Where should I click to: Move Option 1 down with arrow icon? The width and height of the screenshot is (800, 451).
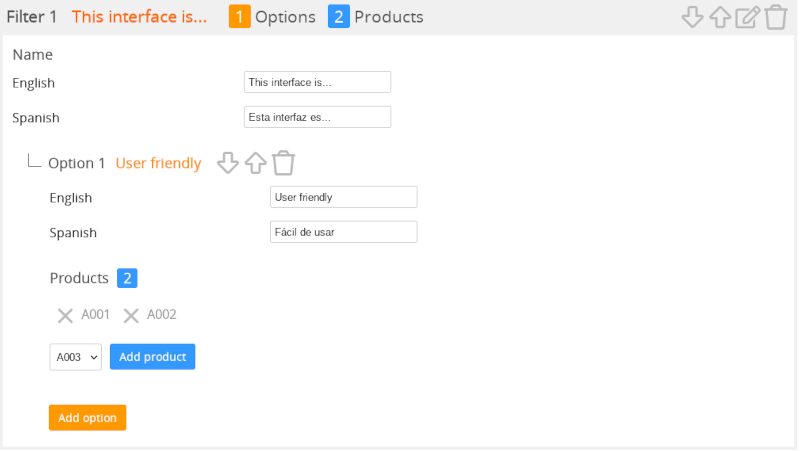point(228,163)
